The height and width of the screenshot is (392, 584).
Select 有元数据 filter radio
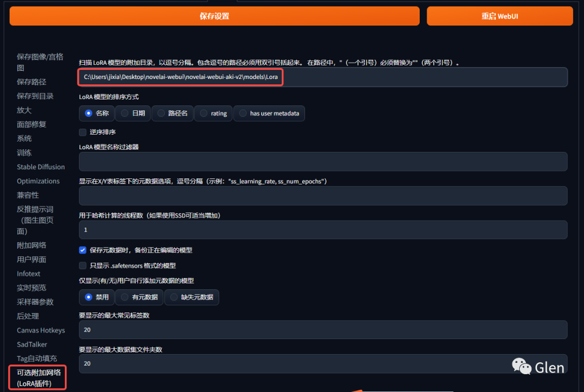[140, 297]
